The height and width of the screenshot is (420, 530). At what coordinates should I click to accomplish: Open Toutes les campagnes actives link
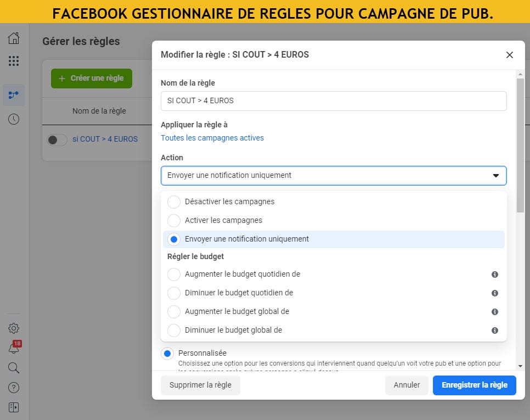point(212,138)
